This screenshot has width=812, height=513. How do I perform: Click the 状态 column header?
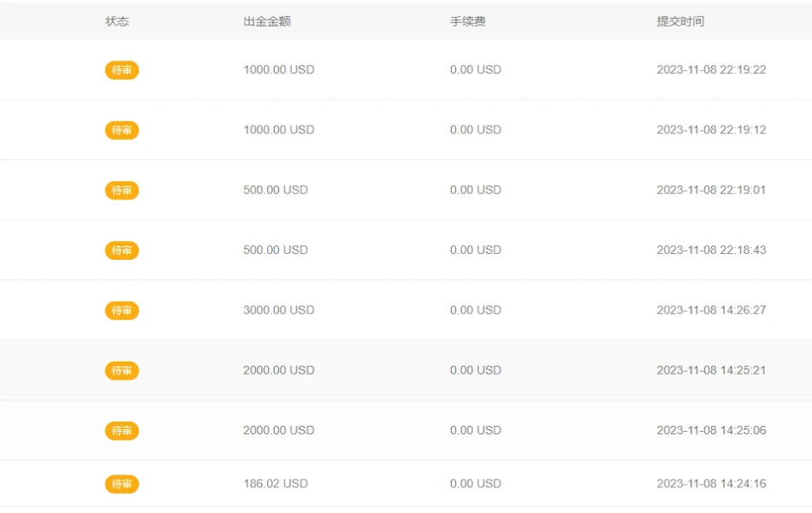point(117,21)
